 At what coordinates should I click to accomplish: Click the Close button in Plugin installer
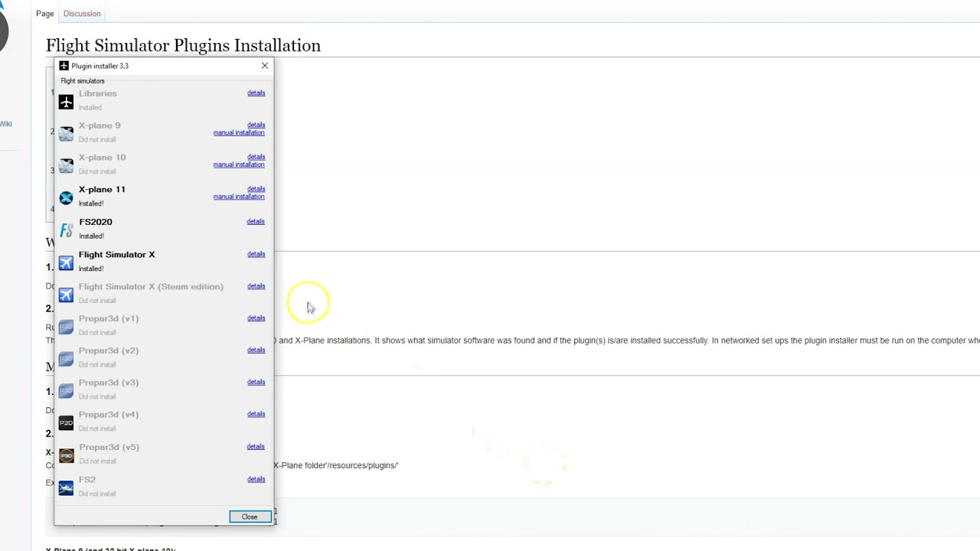tap(250, 517)
